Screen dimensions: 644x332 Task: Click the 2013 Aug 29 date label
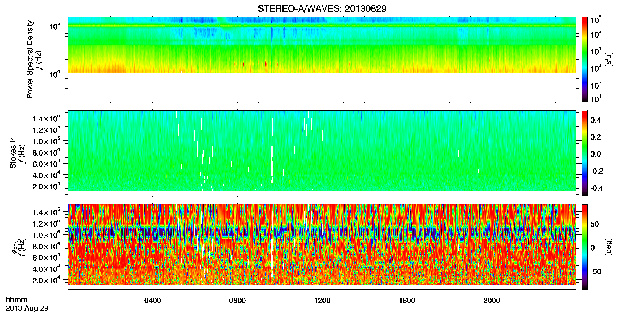tap(27, 308)
